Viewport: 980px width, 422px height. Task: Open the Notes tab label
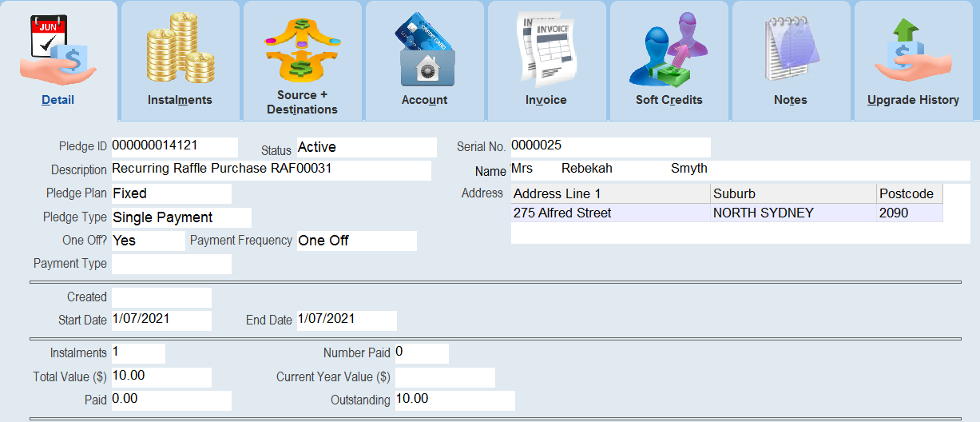[791, 100]
